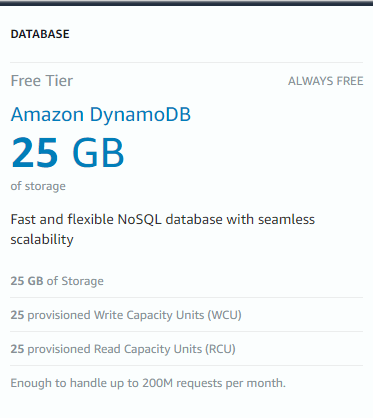Select the Read Capacity Units (RCU) row
373x418 pixels.
click(x=186, y=349)
